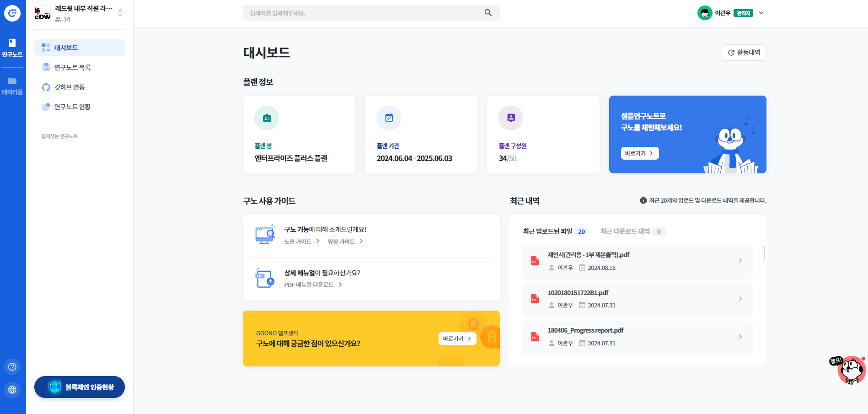868x414 pixels.
Task: Click the GOONO logo icon top left
Action: [12, 13]
